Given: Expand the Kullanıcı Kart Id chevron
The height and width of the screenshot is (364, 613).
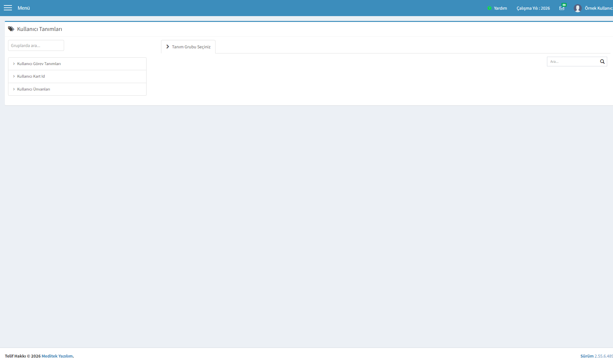Looking at the screenshot, I should pyautogui.click(x=14, y=76).
